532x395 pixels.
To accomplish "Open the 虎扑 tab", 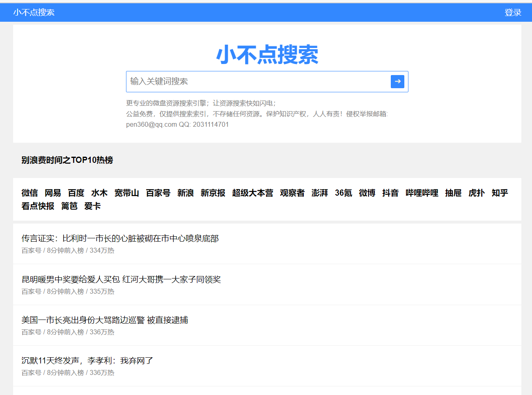I will point(477,193).
